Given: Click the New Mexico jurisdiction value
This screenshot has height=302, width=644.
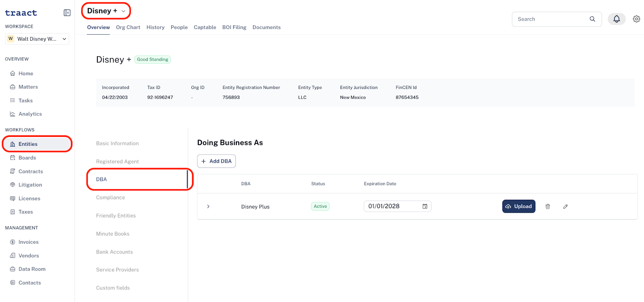Looking at the screenshot, I should click(x=353, y=97).
